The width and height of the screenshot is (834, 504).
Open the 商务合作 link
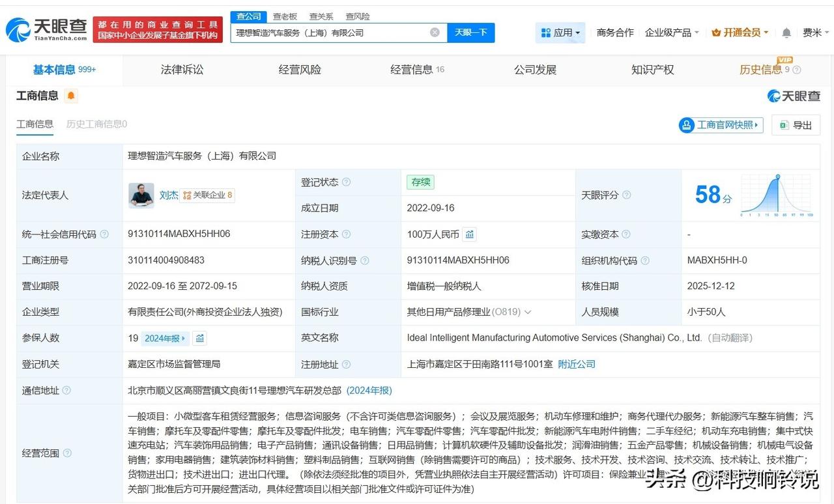pyautogui.click(x=615, y=33)
